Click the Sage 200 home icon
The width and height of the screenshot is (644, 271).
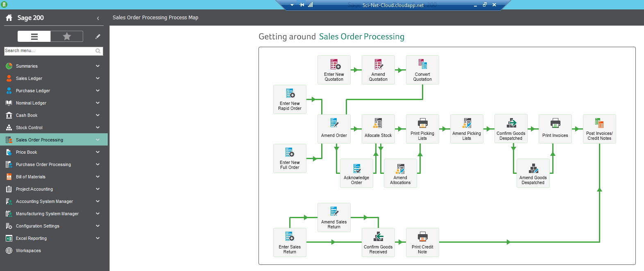click(x=9, y=18)
